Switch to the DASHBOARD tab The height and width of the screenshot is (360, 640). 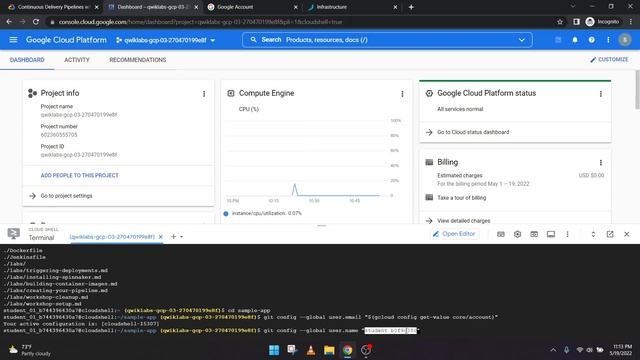coord(27,60)
